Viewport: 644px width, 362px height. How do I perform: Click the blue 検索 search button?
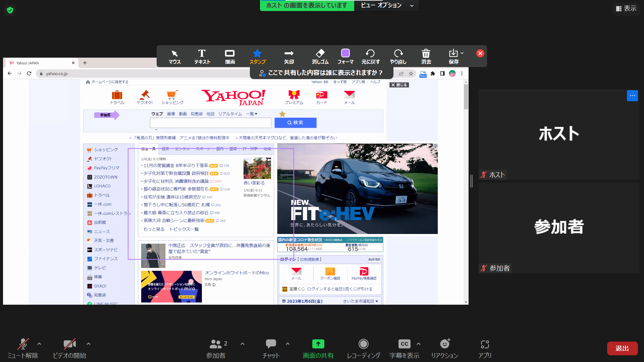tap(295, 123)
